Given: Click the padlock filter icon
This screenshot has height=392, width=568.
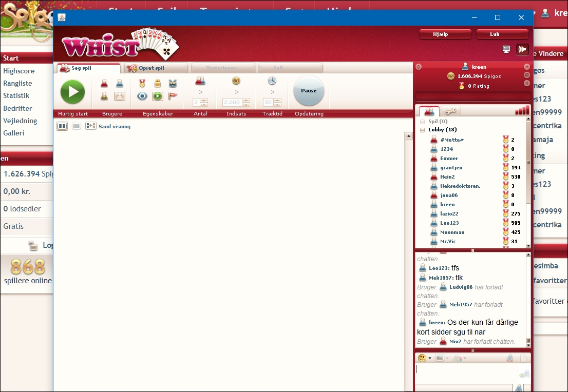Looking at the screenshot, I should pyautogui.click(x=158, y=84).
